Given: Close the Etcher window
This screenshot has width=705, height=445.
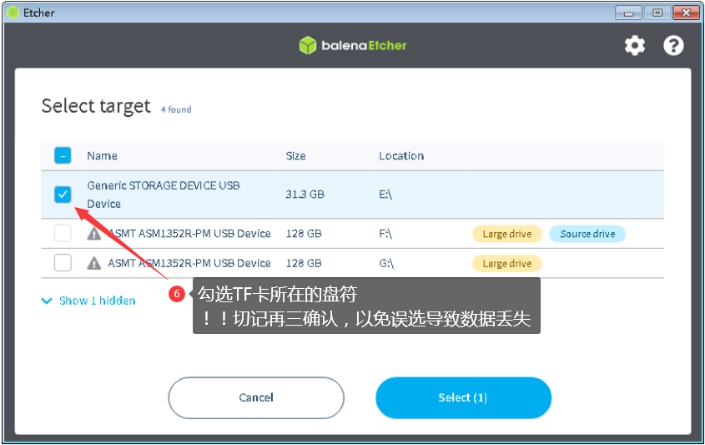Looking at the screenshot, I should pos(686,13).
